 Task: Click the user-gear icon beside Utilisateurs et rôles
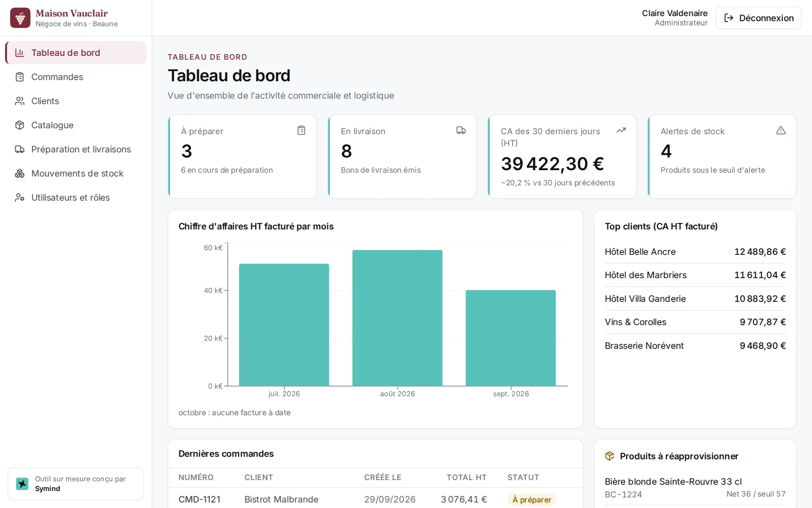19,198
